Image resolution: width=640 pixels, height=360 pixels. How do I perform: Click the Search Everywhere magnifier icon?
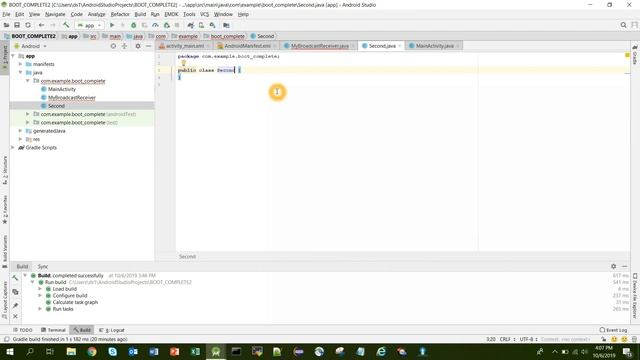click(623, 25)
